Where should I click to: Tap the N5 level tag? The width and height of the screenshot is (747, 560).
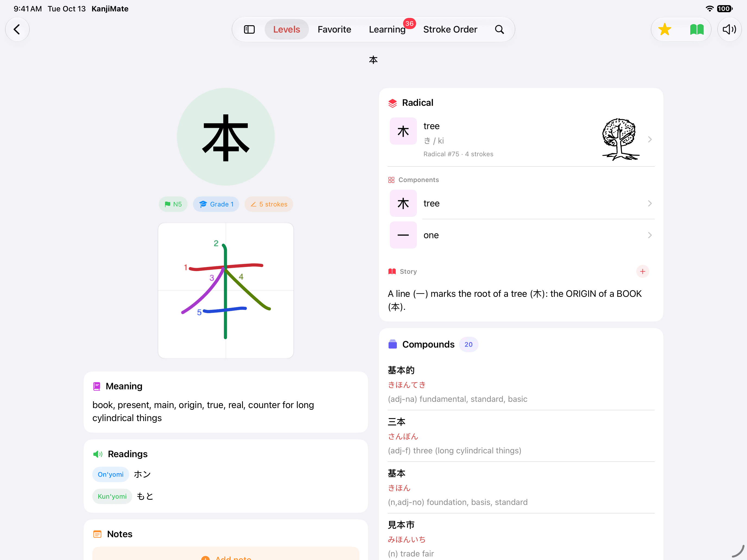click(x=173, y=204)
